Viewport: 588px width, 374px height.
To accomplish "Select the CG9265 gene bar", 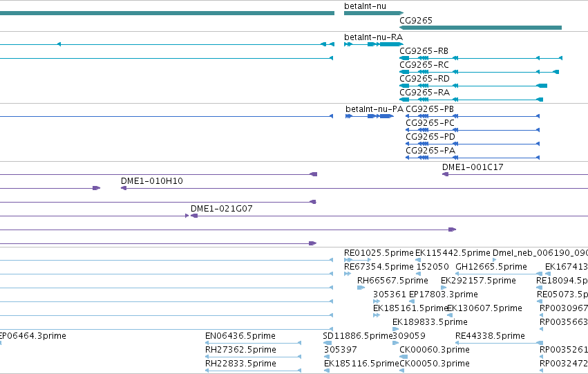I will (480, 28).
